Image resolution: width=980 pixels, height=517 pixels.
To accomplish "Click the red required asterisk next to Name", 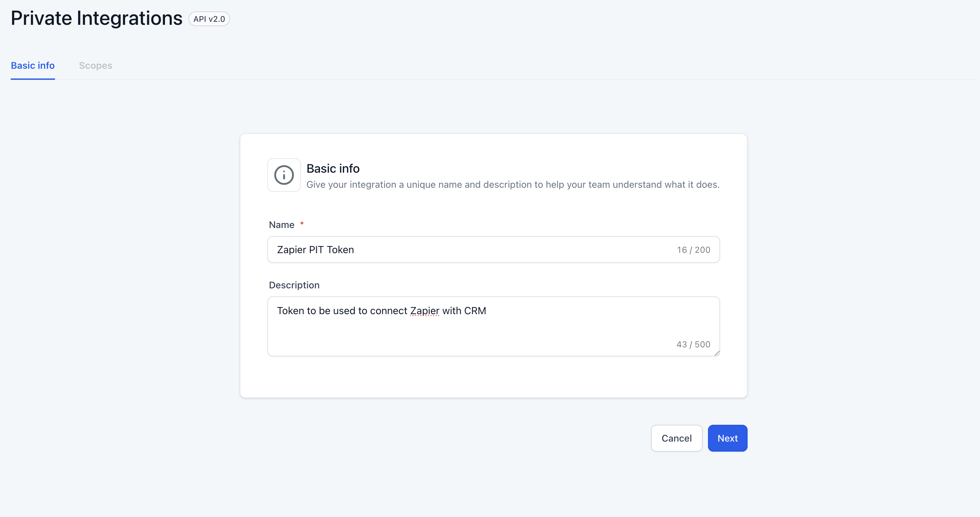I will [x=302, y=224].
